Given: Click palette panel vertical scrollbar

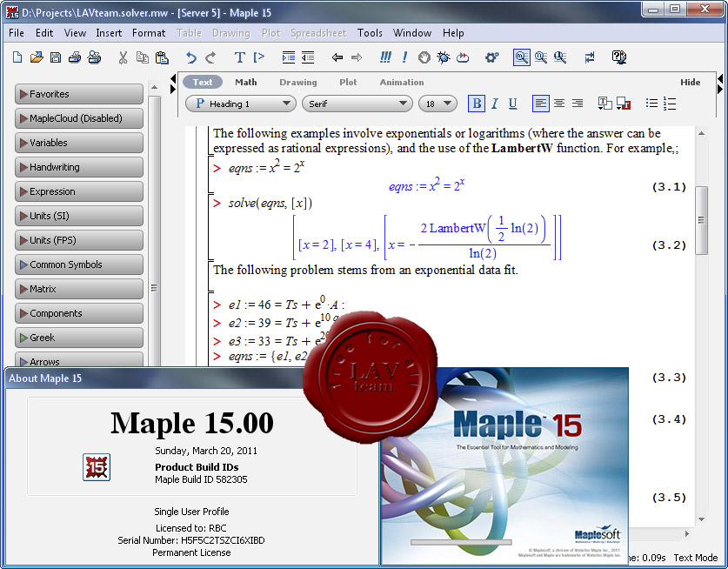Looking at the screenshot, I should [x=154, y=232].
